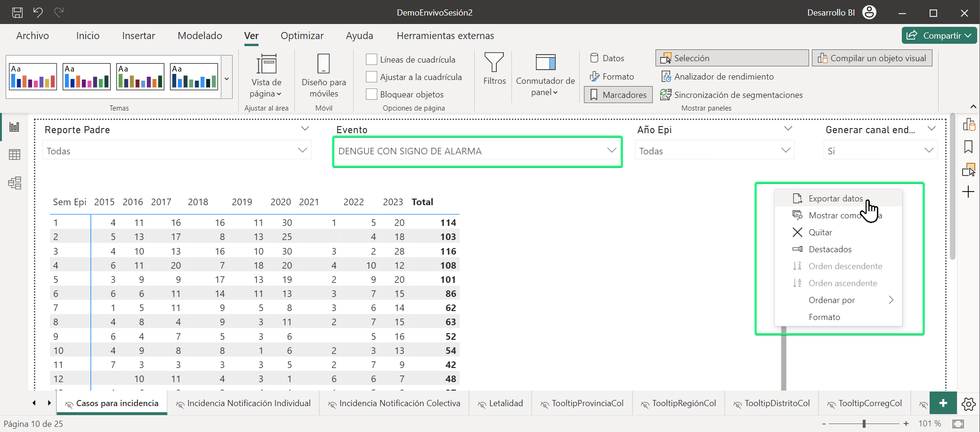Open Reporte Padre slicer dropdown Todas

(177, 151)
